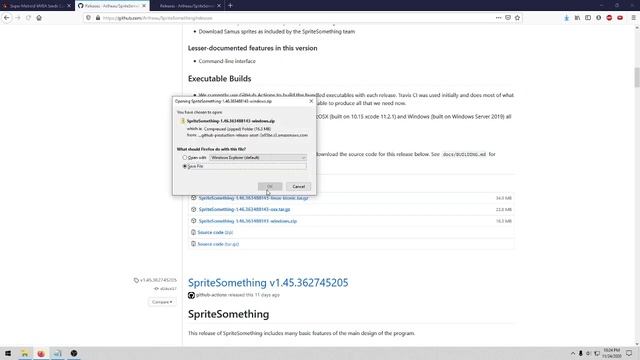
Task: Open the Firefox downloads arrow icon
Action: [567, 18]
